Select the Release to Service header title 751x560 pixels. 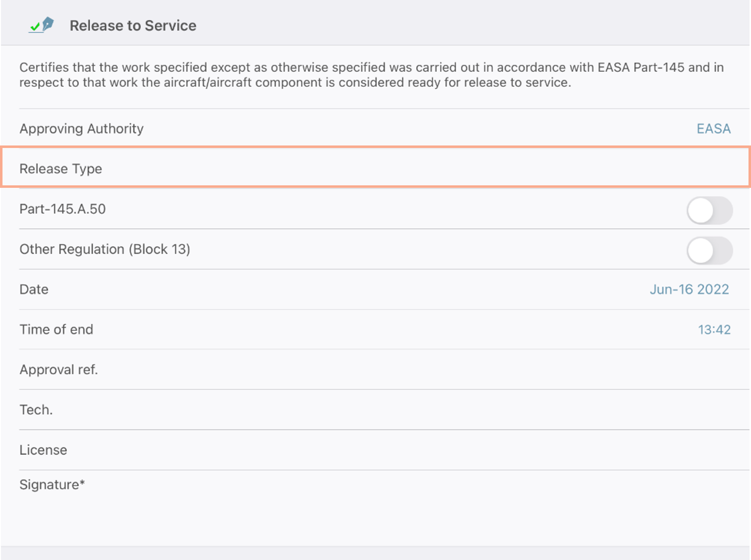click(133, 25)
